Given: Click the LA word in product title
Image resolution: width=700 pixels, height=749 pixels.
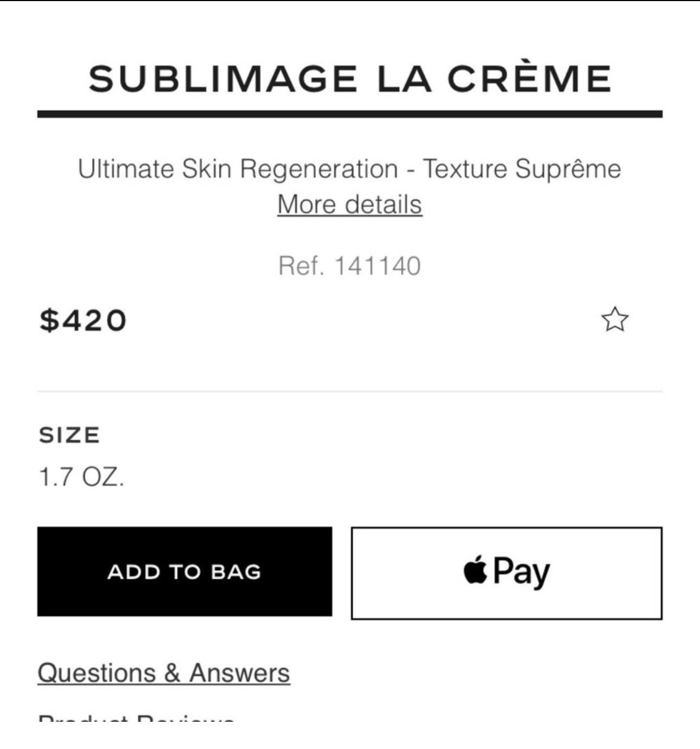Looking at the screenshot, I should [x=404, y=79].
